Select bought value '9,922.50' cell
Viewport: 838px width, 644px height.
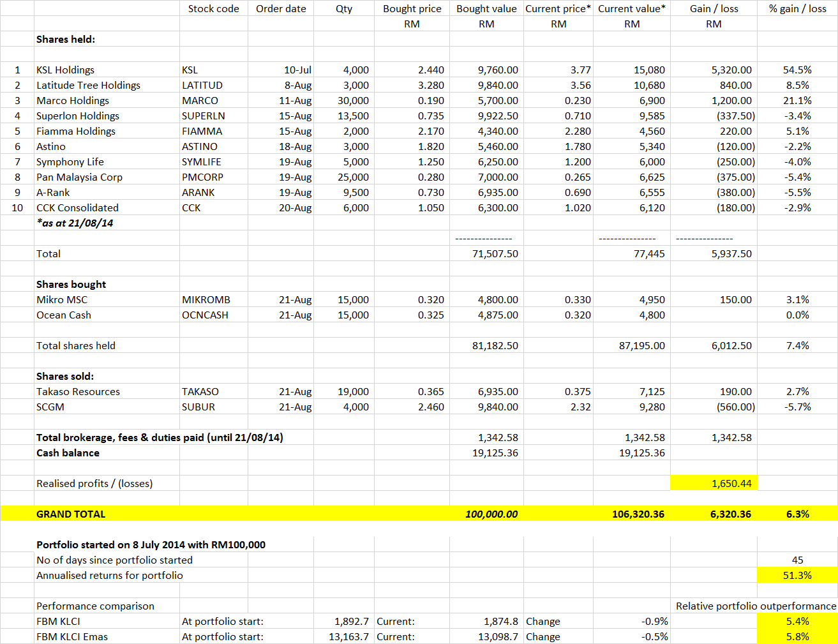tap(486, 116)
